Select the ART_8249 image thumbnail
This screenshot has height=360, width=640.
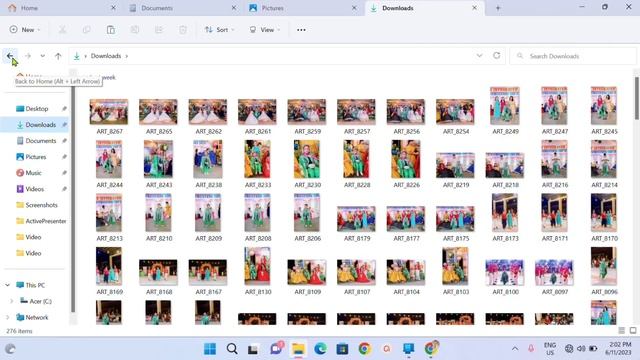coord(505,106)
